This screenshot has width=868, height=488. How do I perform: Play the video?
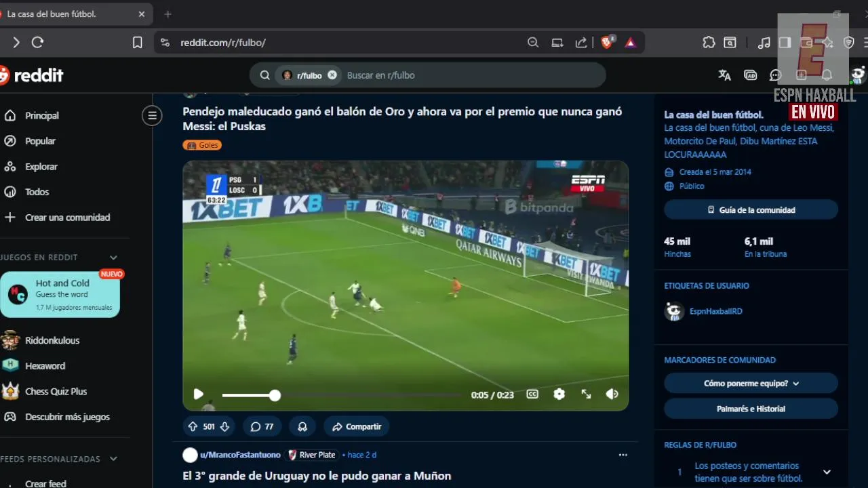tap(198, 394)
